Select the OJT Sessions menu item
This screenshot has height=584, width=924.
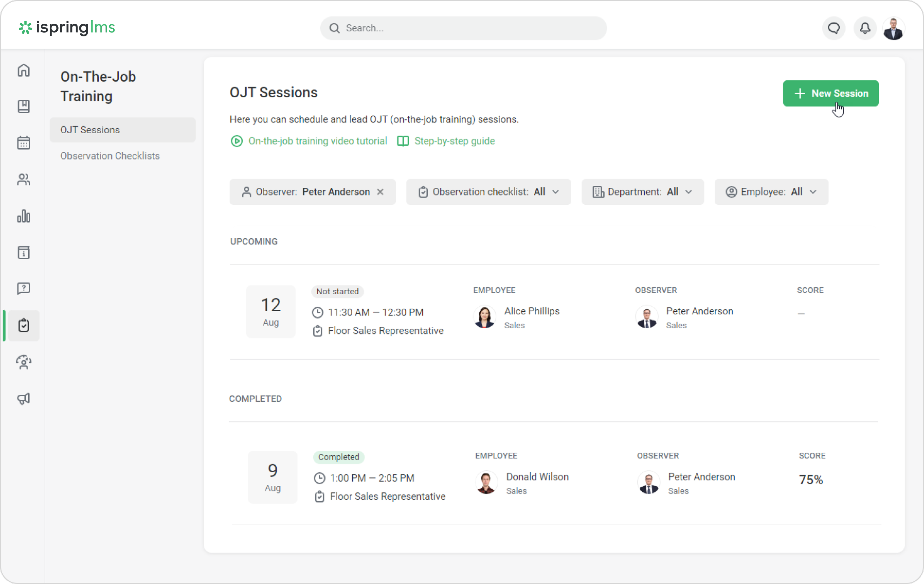(122, 130)
